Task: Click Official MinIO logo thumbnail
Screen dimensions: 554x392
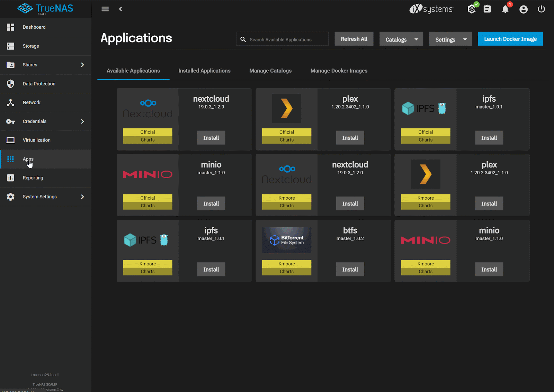Action: [x=148, y=174]
